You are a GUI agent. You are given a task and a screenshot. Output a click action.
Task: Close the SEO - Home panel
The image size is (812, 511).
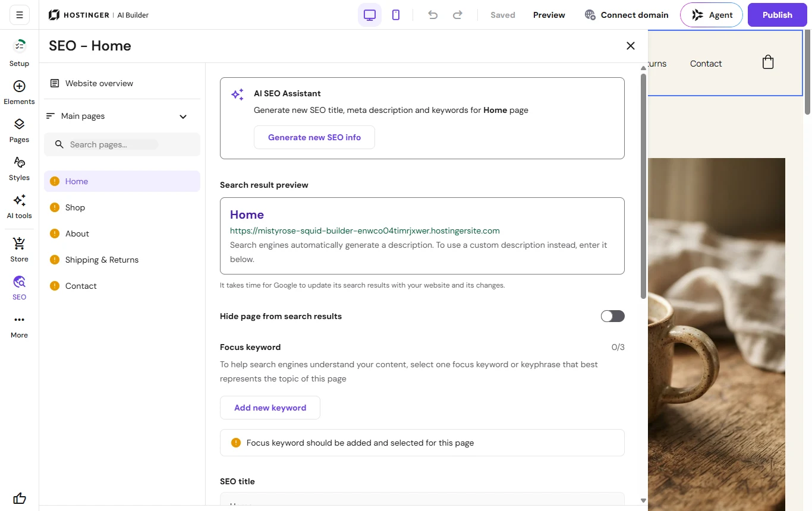click(631, 46)
